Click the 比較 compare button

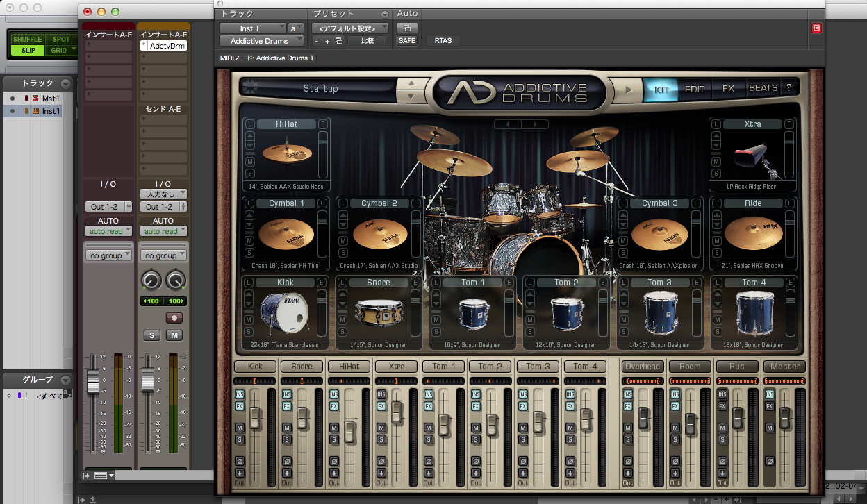click(x=368, y=41)
